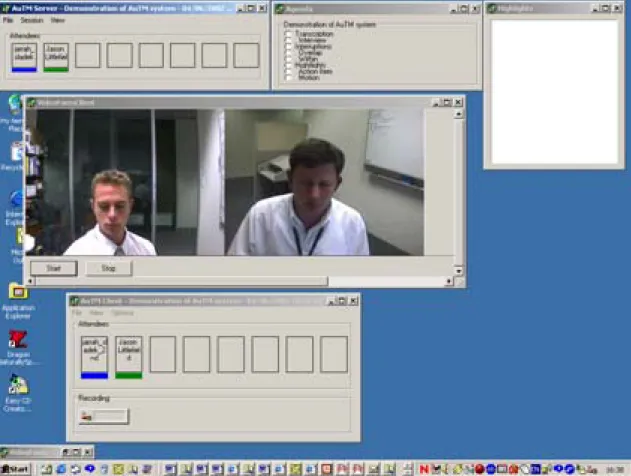The image size is (631, 476).
Task: Close the Highlights window
Action: click(618, 8)
